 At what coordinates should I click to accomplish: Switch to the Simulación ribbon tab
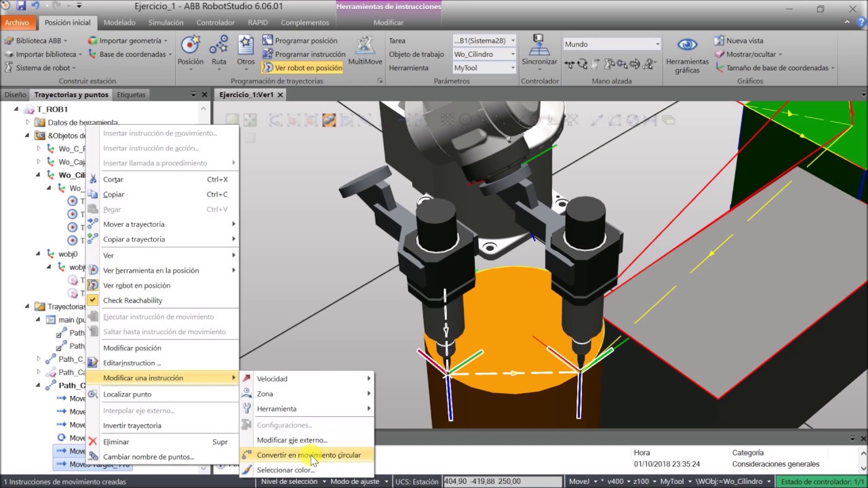[x=165, y=22]
